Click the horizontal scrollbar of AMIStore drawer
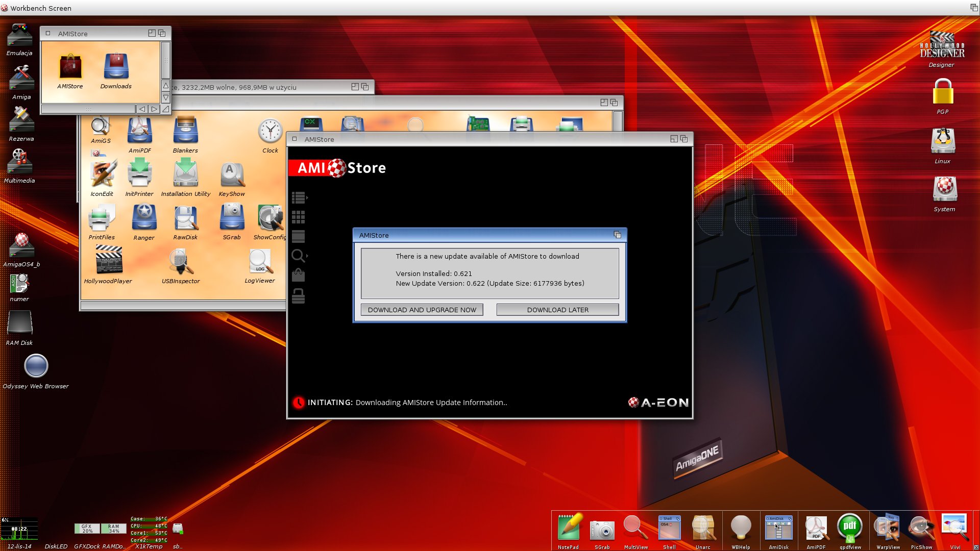Viewport: 980px width, 551px height. click(88, 109)
